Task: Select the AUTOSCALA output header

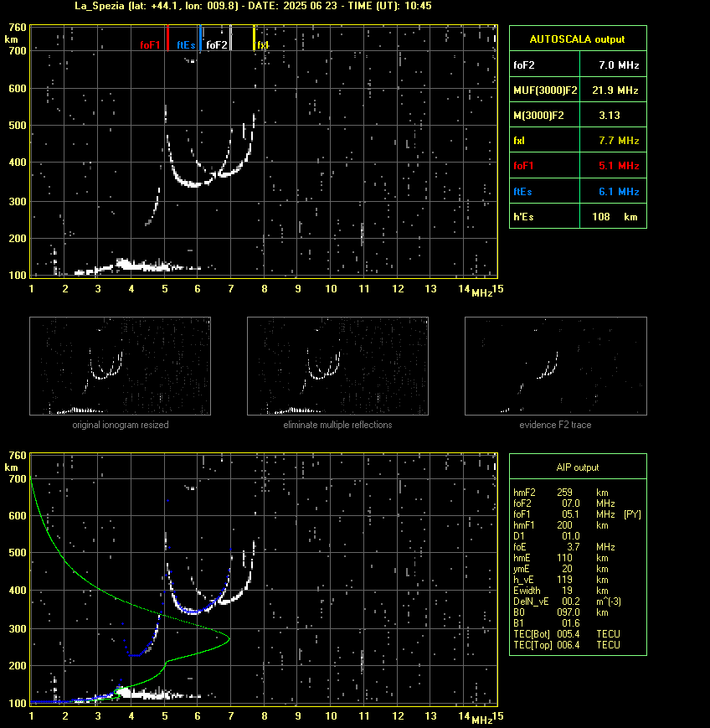Action: (577, 39)
